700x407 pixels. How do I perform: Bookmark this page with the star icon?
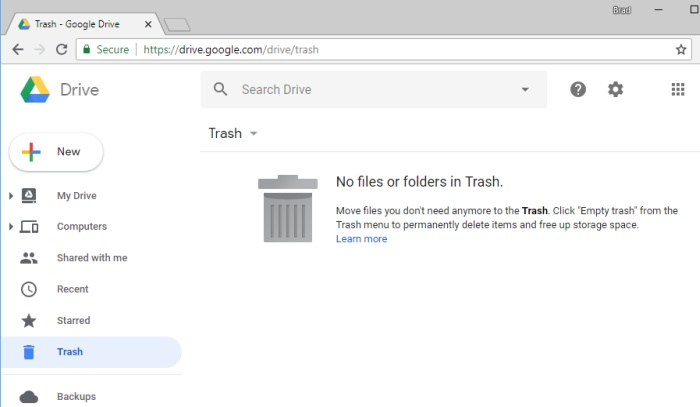681,50
